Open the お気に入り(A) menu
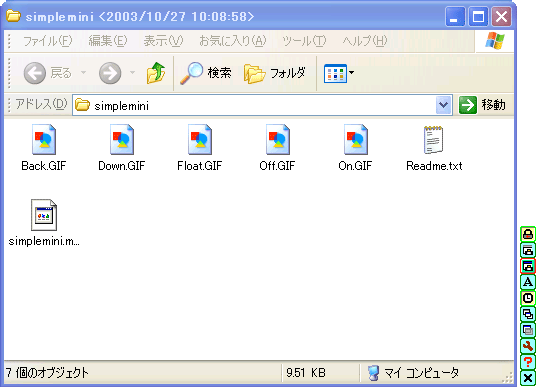The height and width of the screenshot is (389, 537). tap(233, 41)
